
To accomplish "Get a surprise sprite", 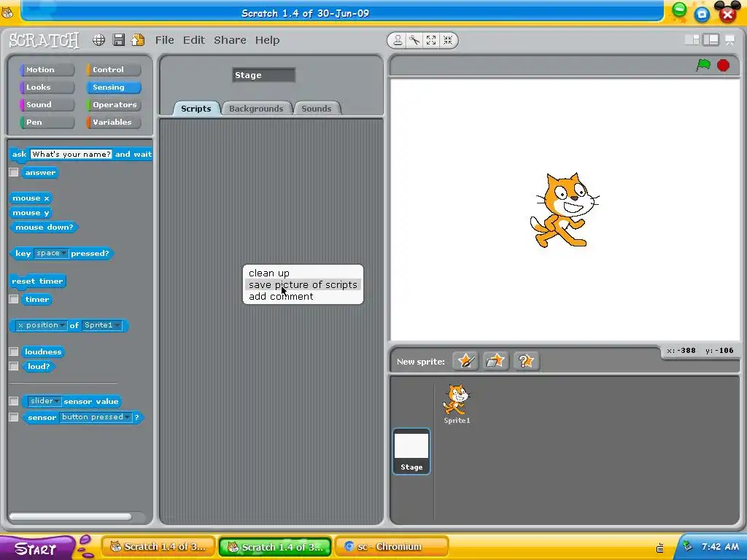I will 525,361.
